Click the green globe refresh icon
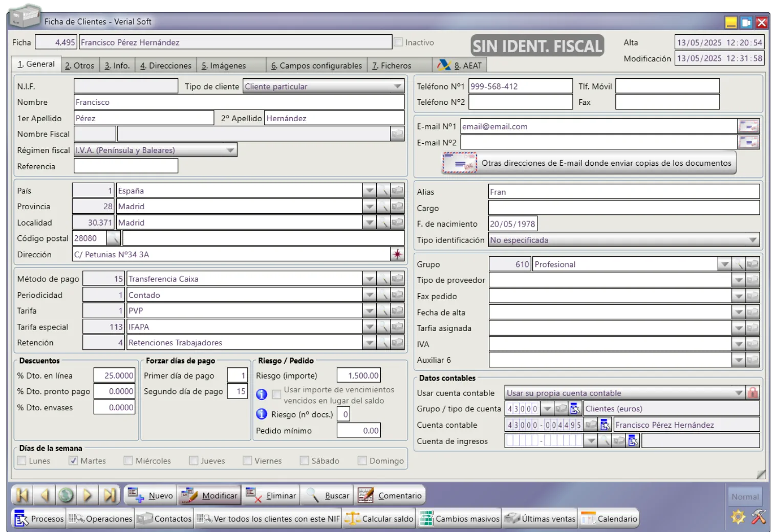776x532 pixels. [66, 495]
